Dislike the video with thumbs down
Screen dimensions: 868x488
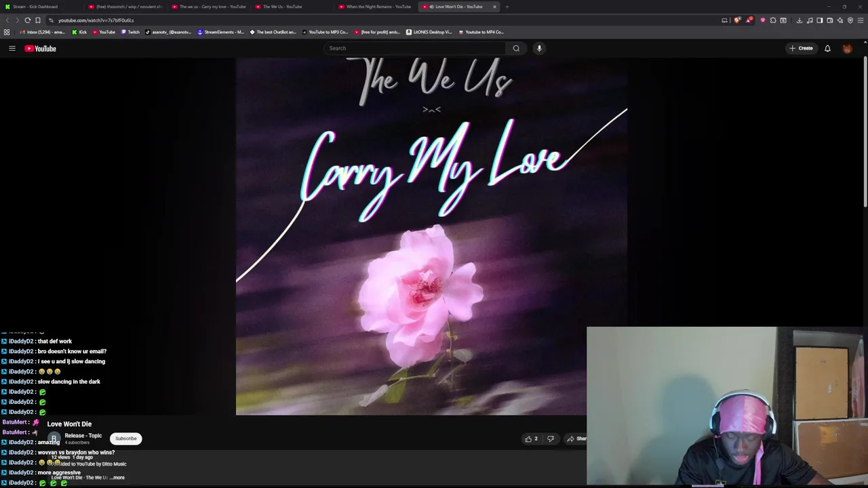[551, 439]
